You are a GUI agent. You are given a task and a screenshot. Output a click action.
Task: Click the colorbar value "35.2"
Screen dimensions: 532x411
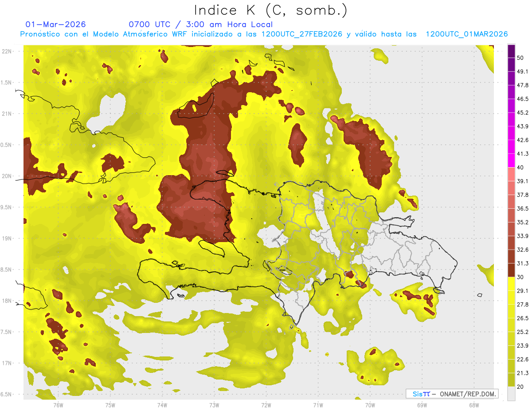(523, 222)
